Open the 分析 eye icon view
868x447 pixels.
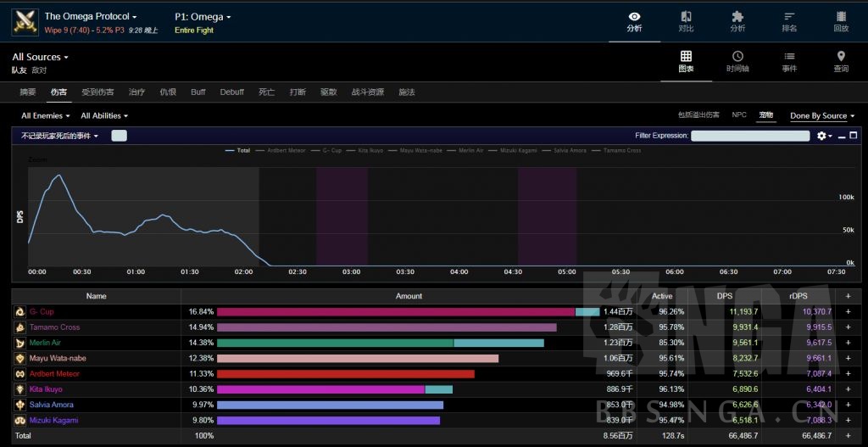point(634,21)
